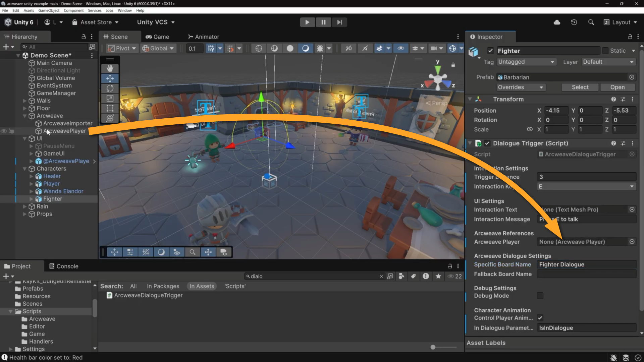
Task: Open the Tag dropdown Untagged
Action: pyautogui.click(x=526, y=62)
